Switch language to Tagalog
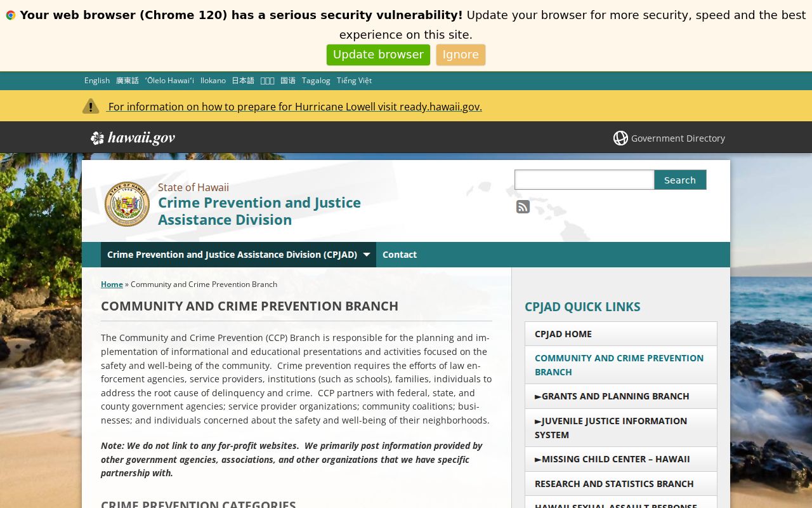Viewport: 812px width, 508px height. click(316, 81)
